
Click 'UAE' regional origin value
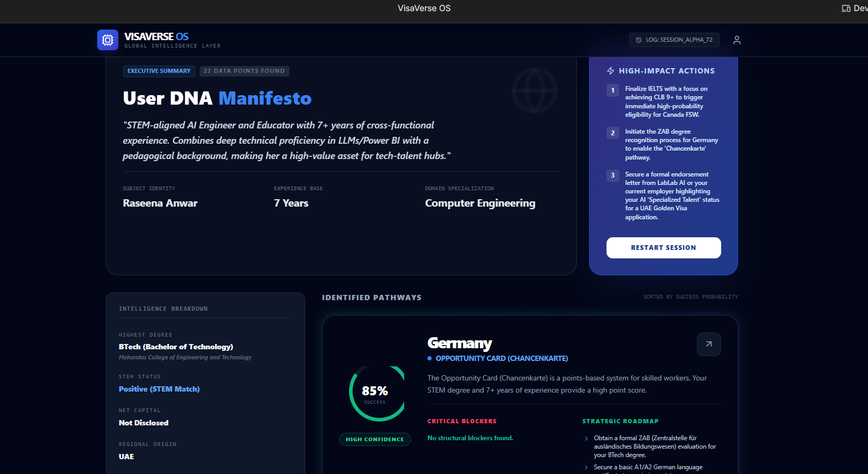tap(126, 457)
